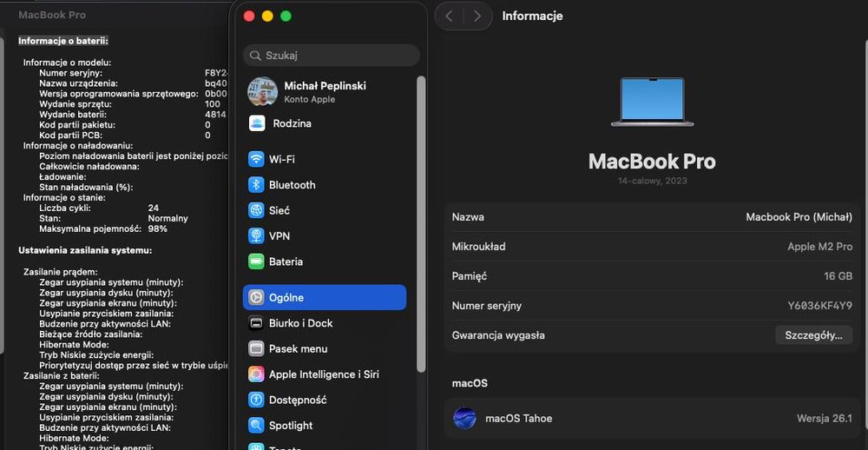Click the VPN icon in sidebar
The width and height of the screenshot is (868, 450).
click(256, 235)
